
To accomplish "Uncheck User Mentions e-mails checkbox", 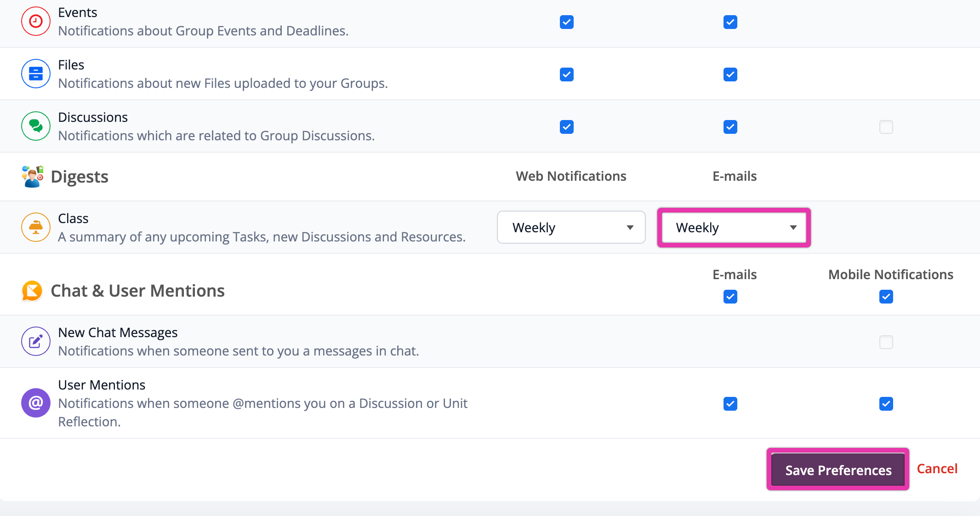I will [730, 404].
